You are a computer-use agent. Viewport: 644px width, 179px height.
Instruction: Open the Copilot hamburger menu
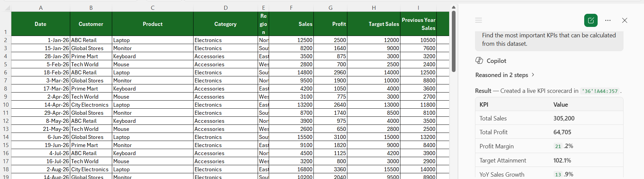(479, 21)
